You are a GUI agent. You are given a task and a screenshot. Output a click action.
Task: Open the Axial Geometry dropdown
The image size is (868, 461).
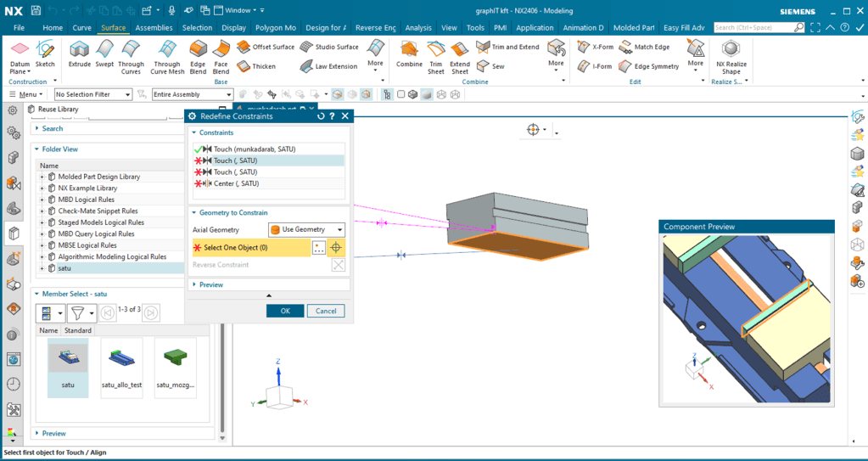[306, 229]
